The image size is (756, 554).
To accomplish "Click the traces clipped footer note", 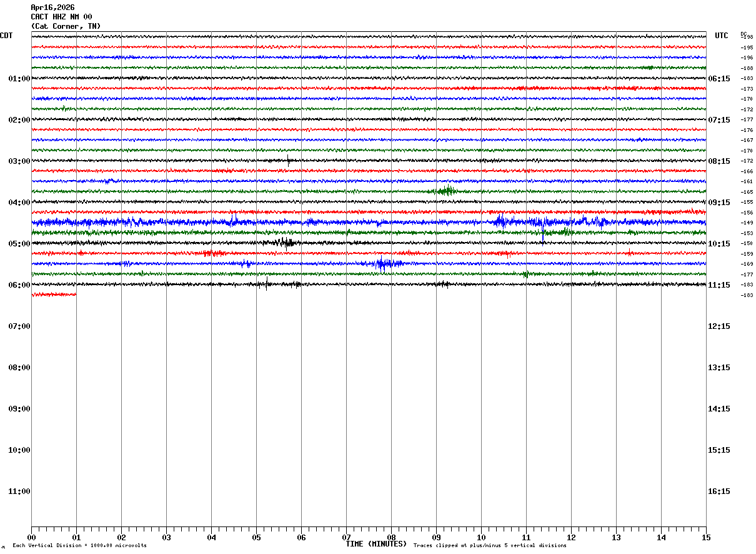I will coord(490,546).
